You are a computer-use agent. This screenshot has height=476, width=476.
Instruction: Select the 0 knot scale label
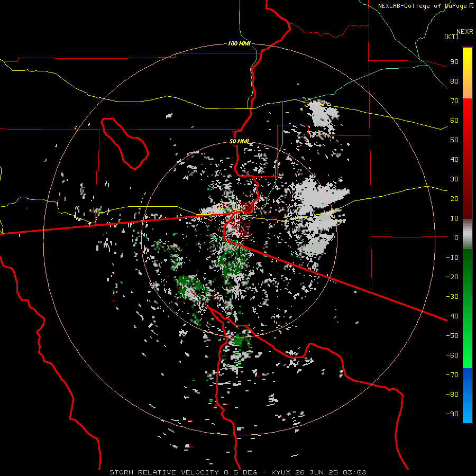pyautogui.click(x=456, y=237)
